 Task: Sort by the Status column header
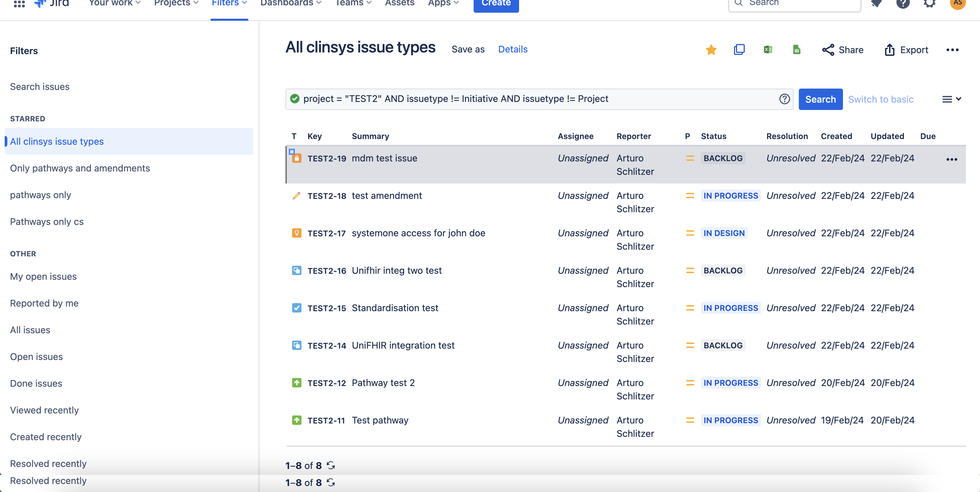point(713,136)
